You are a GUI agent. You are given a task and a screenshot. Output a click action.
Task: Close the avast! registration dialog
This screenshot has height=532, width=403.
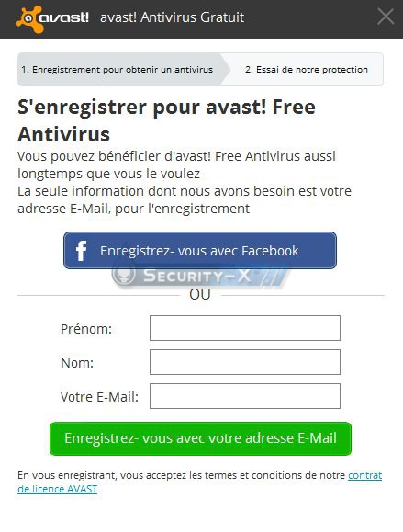pyautogui.click(x=386, y=17)
